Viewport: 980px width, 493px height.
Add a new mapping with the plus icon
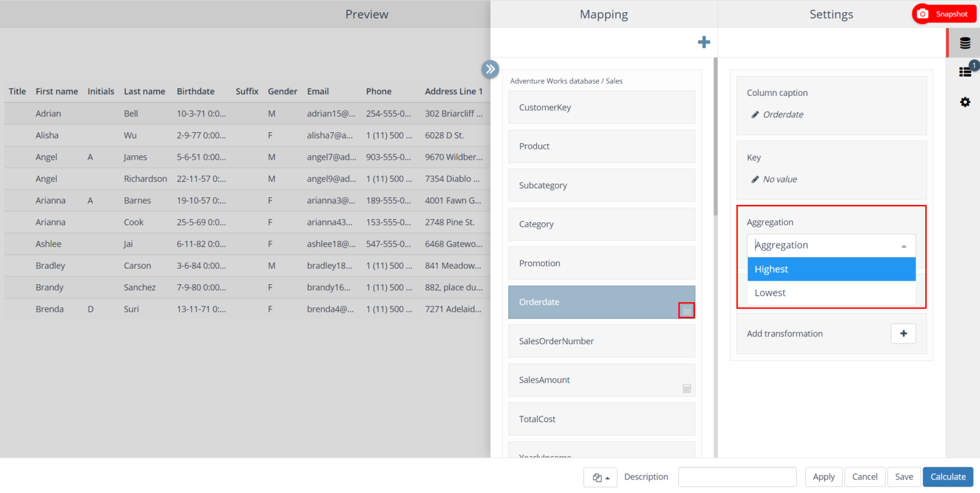click(x=704, y=42)
